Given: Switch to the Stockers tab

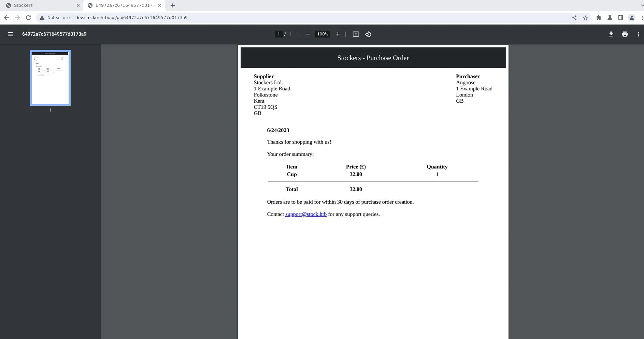Looking at the screenshot, I should [x=42, y=5].
